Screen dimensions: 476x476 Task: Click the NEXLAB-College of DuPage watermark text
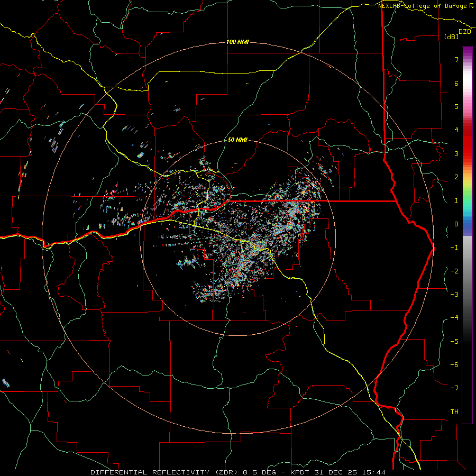click(x=423, y=6)
